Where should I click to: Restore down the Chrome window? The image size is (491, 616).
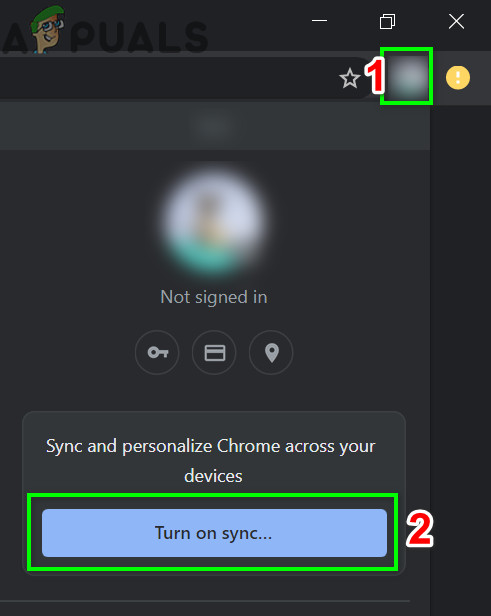(x=387, y=21)
